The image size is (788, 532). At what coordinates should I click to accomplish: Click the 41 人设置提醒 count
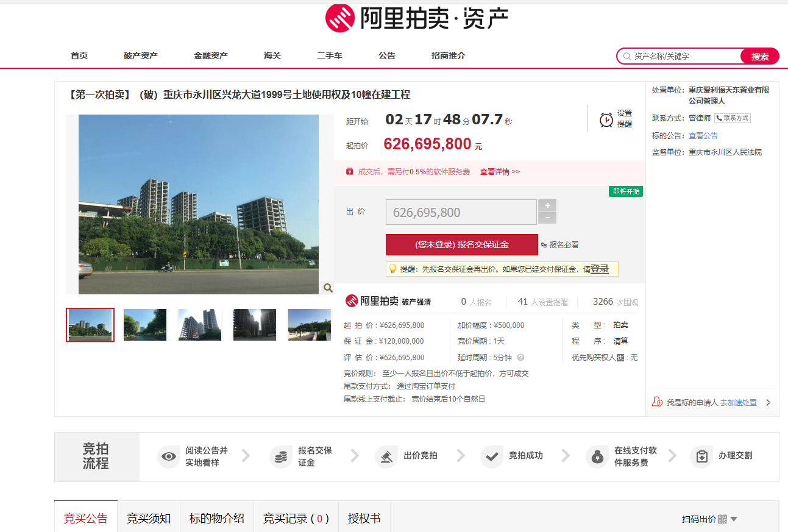(542, 302)
